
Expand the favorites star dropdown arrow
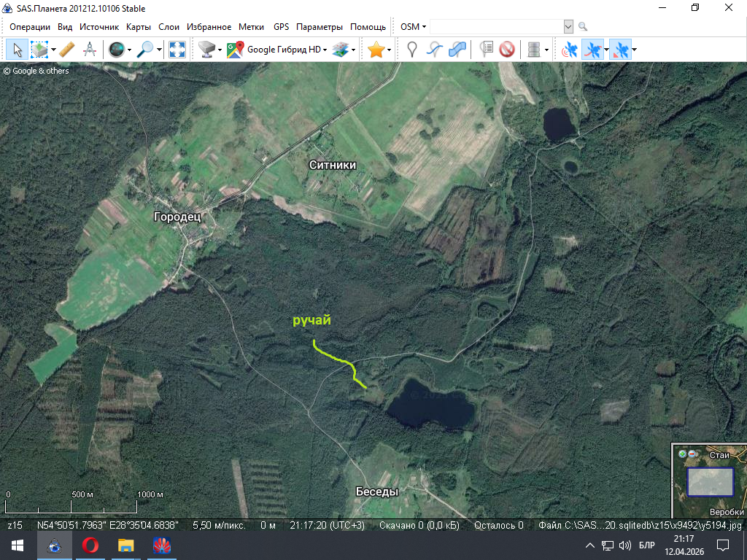tap(390, 50)
